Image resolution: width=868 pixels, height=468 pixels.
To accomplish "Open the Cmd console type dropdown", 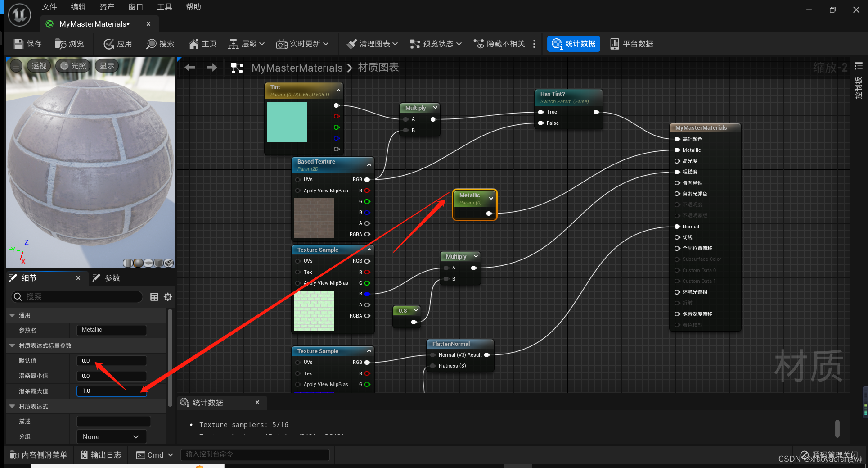I will point(155,455).
